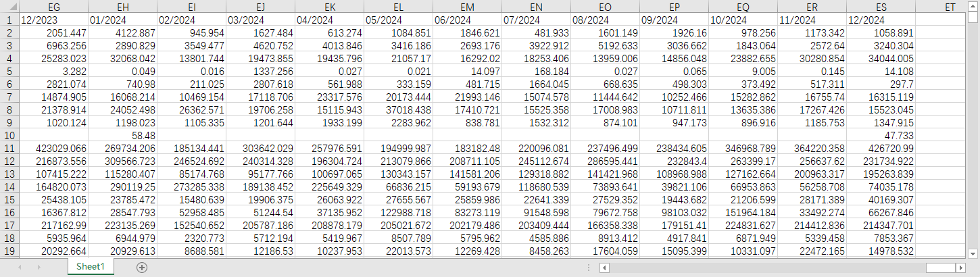Select cell containing 168.184
The image size is (980, 277).
(x=536, y=71)
